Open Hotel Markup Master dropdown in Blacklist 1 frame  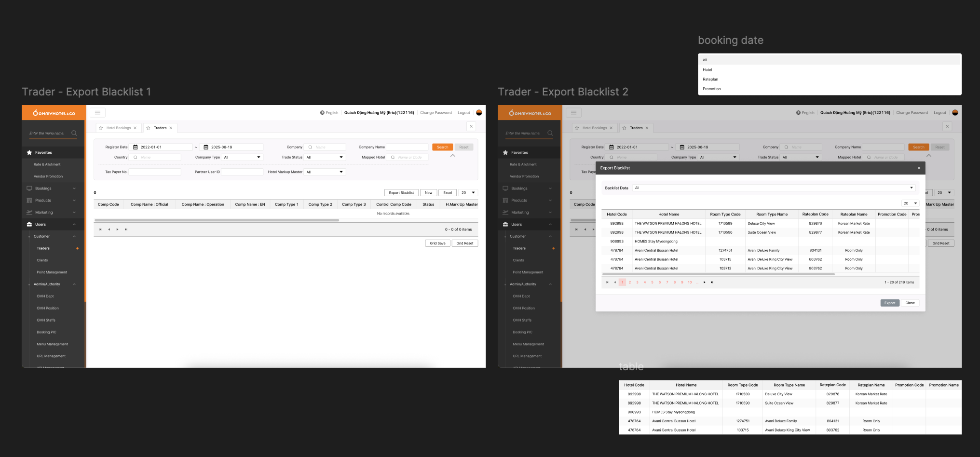325,172
